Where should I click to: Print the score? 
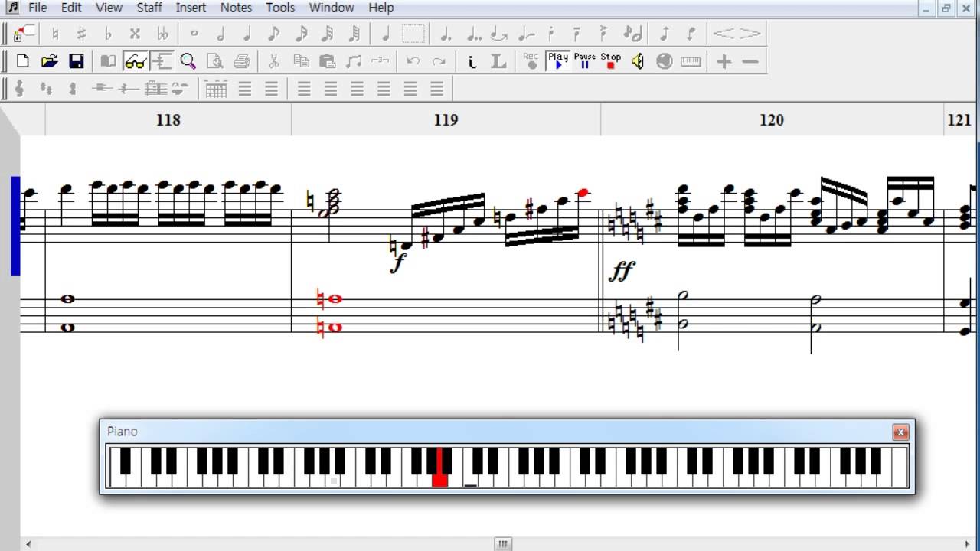click(x=242, y=61)
